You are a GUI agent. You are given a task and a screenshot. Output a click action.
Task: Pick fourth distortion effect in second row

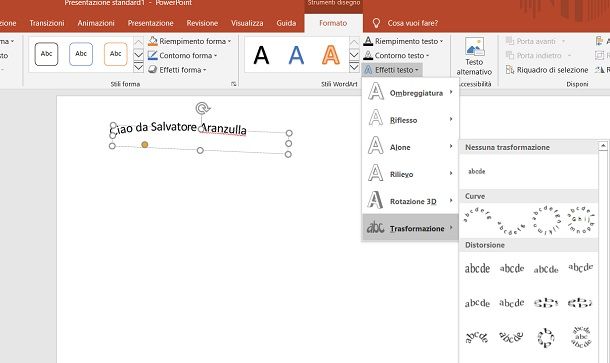[580, 303]
